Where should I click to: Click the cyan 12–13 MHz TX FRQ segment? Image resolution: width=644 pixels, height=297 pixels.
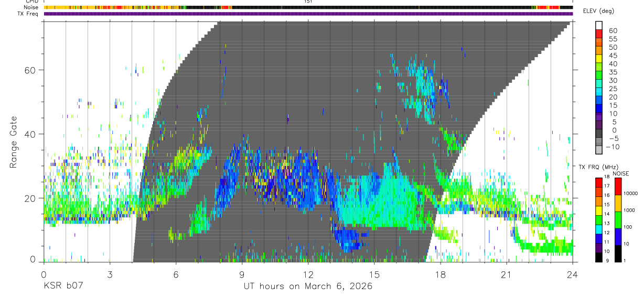599,228
